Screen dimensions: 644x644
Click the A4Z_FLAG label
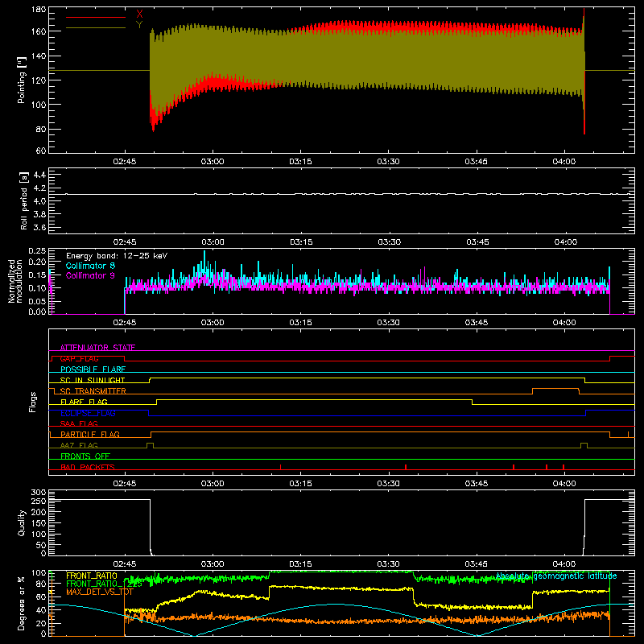coord(79,445)
